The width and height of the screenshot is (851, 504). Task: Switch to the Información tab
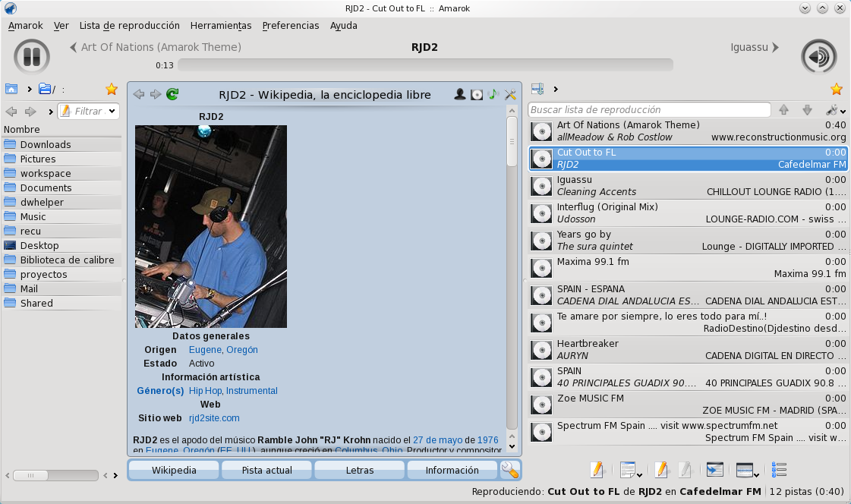(x=452, y=471)
